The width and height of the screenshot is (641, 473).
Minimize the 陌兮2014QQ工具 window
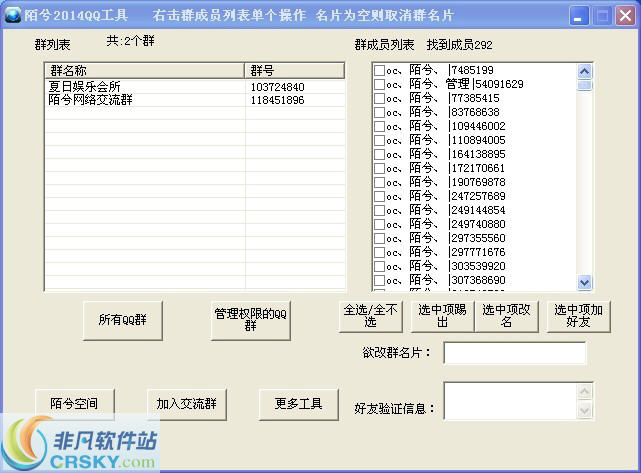(x=578, y=16)
